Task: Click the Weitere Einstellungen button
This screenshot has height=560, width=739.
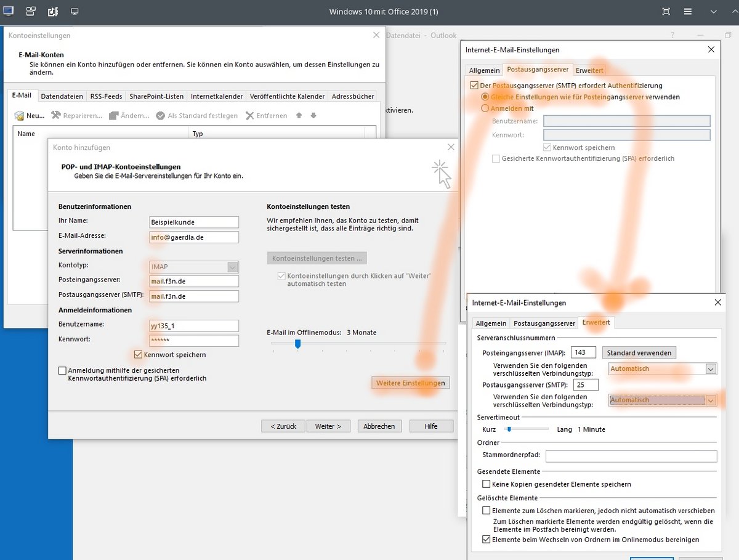Action: coord(410,383)
